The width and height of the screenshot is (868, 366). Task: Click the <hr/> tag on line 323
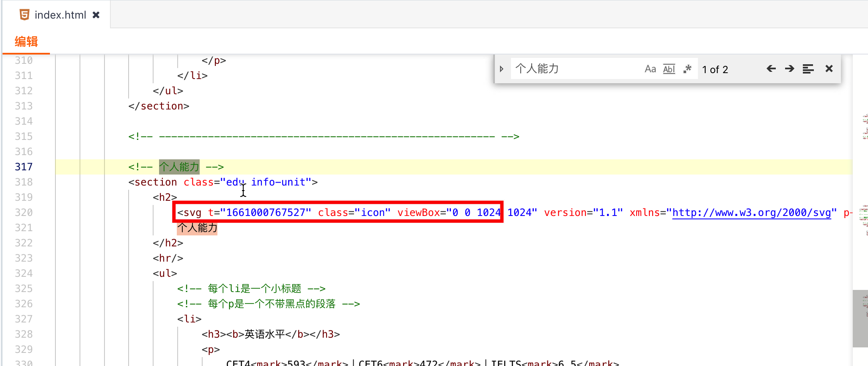coord(168,258)
